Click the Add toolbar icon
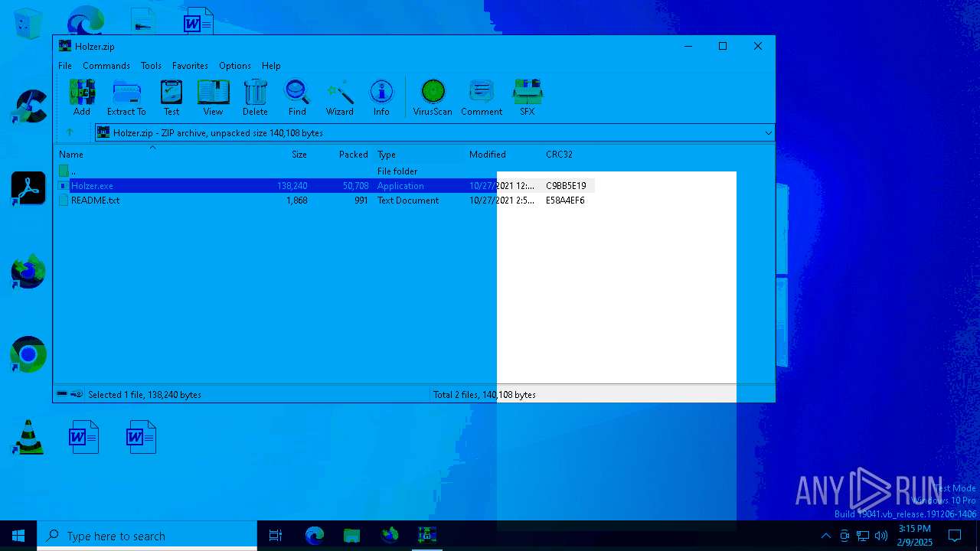Image resolution: width=980 pixels, height=551 pixels. pyautogui.click(x=82, y=97)
